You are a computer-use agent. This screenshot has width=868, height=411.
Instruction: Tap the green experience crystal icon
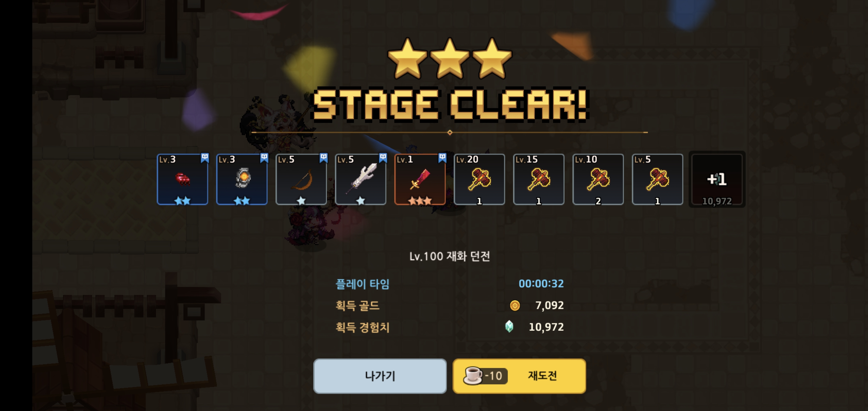(509, 327)
